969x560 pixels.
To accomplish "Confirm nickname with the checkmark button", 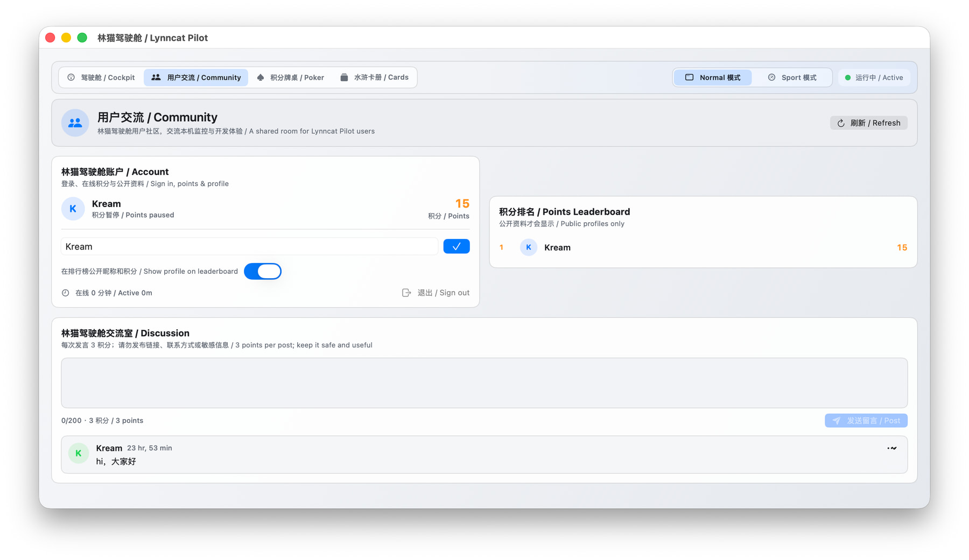I will pos(457,246).
